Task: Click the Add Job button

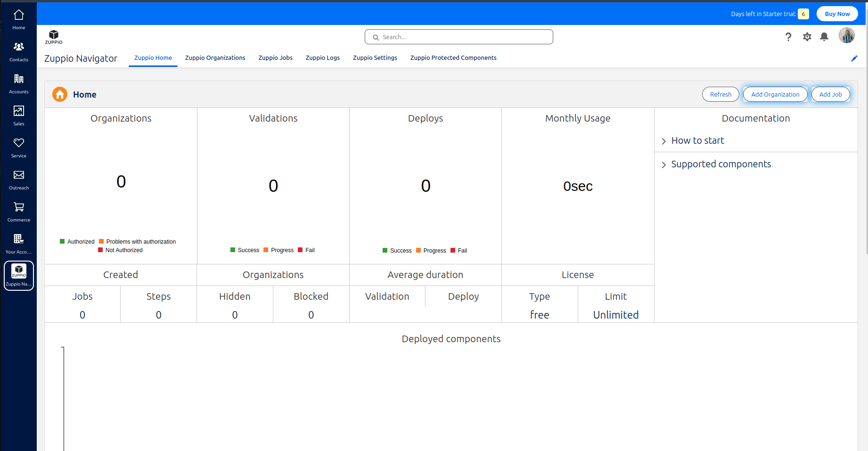Action: click(830, 94)
